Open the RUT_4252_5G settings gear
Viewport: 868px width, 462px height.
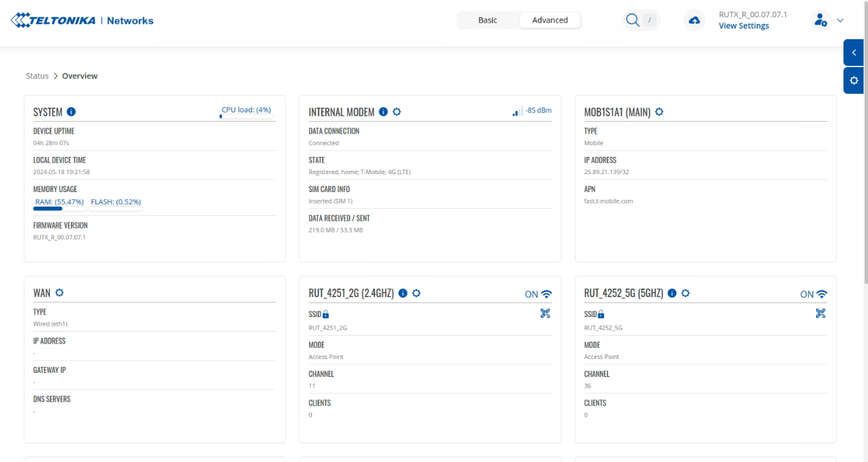[686, 293]
